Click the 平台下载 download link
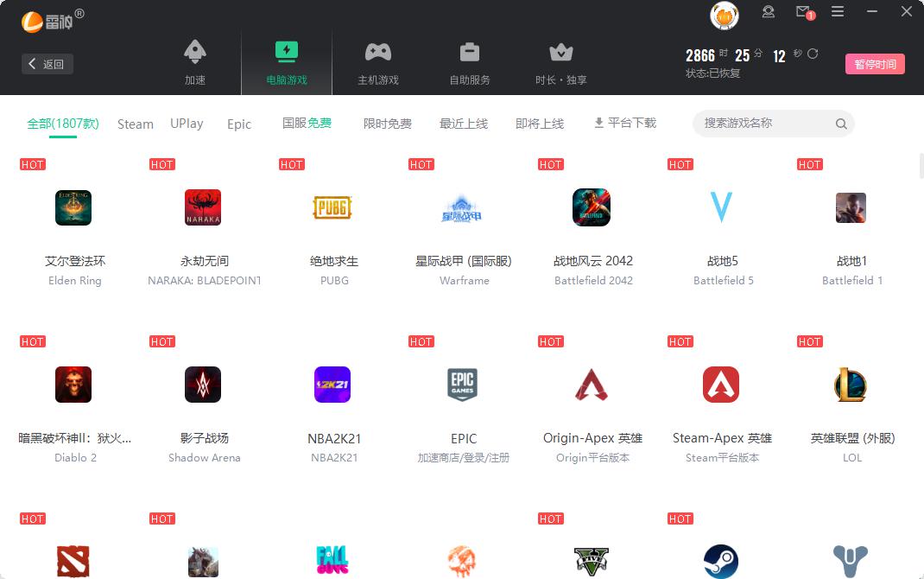The image size is (924, 579). point(625,123)
